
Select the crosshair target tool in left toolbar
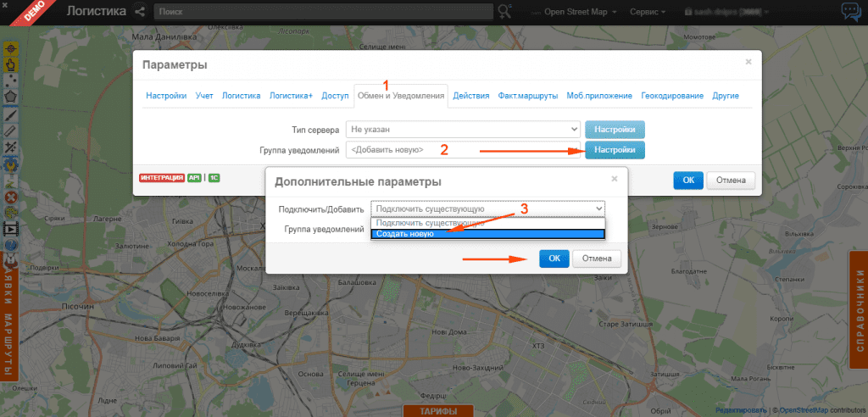[10, 49]
